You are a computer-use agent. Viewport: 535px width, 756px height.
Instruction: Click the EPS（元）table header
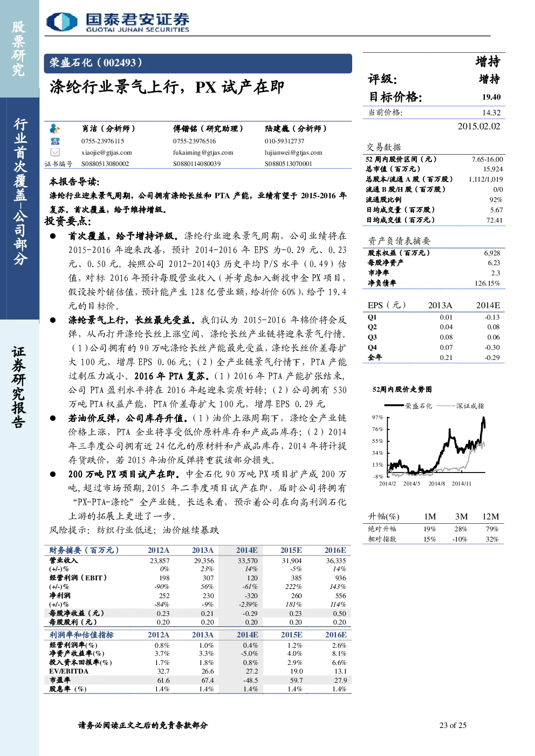click(387, 305)
